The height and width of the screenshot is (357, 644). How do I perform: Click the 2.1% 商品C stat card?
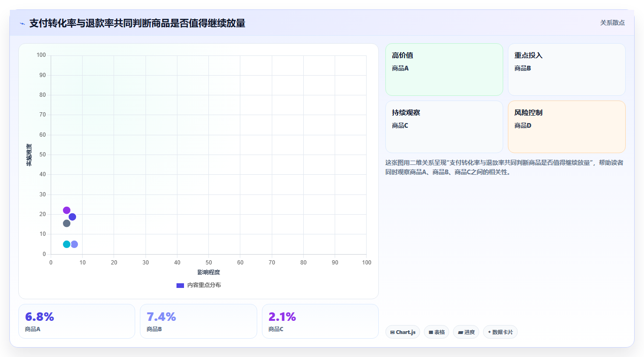pyautogui.click(x=320, y=321)
